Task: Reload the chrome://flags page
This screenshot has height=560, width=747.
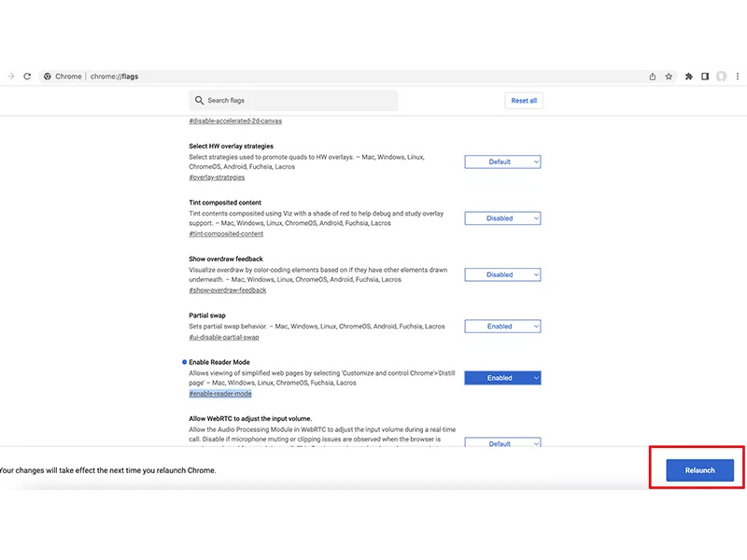Action: click(27, 77)
